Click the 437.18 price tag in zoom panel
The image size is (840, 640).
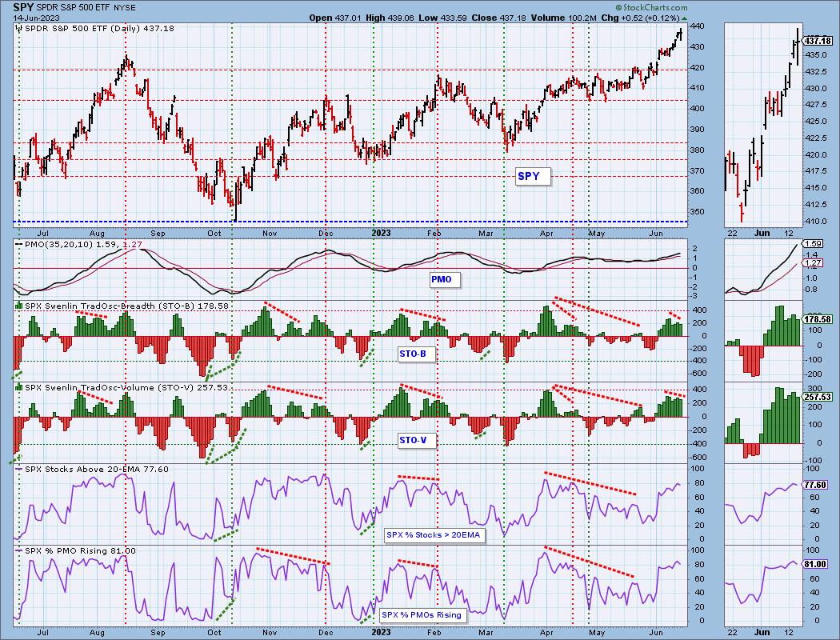click(818, 41)
